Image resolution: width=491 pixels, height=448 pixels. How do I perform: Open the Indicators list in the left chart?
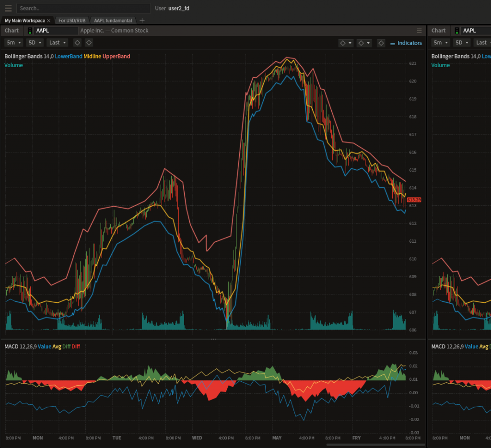point(406,43)
